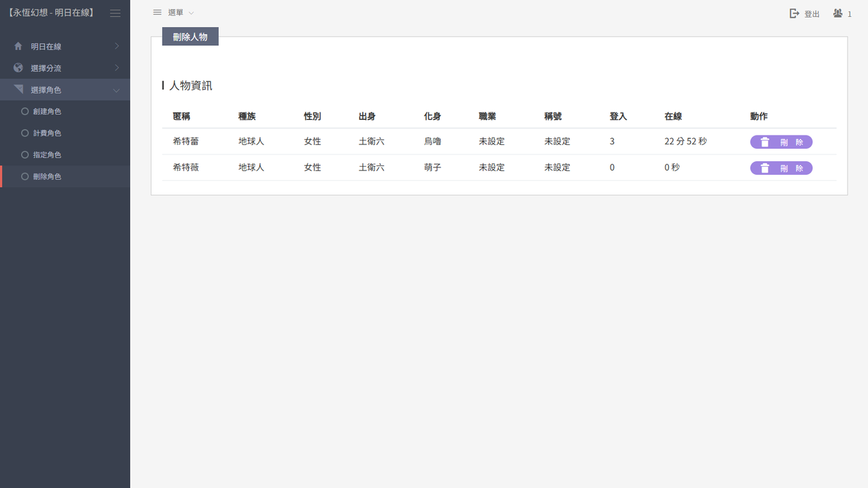
Task: Expand the 選擇分流 chevron arrow
Action: tap(117, 68)
